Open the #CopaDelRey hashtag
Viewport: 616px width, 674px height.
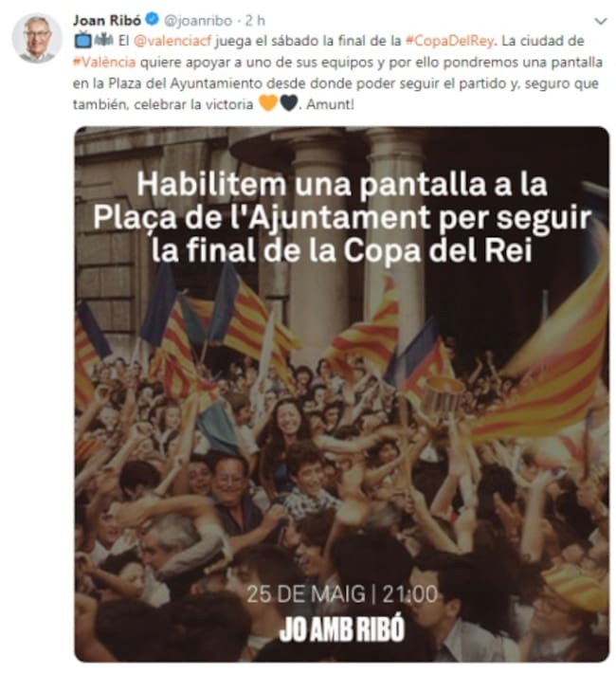[449, 41]
